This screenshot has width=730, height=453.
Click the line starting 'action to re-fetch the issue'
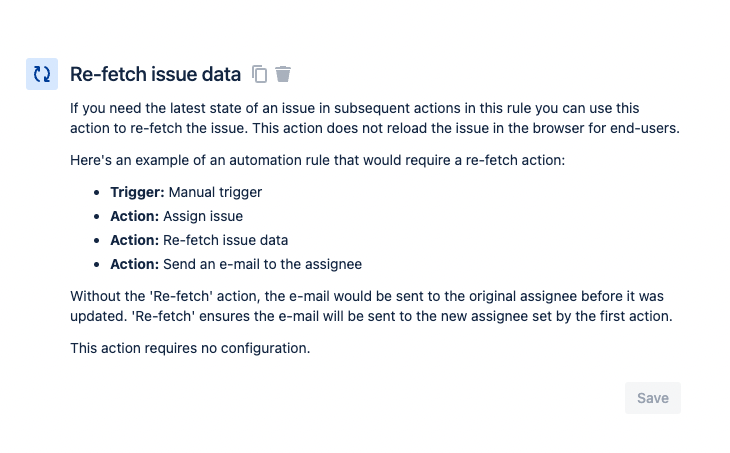click(375, 128)
